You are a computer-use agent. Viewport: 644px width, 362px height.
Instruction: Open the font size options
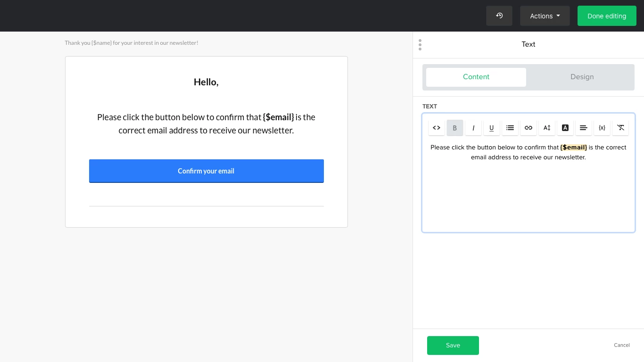[x=547, y=128]
